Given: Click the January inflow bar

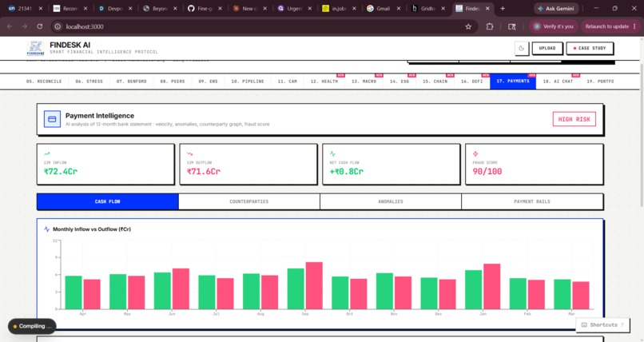Looking at the screenshot, I should click(474, 290).
